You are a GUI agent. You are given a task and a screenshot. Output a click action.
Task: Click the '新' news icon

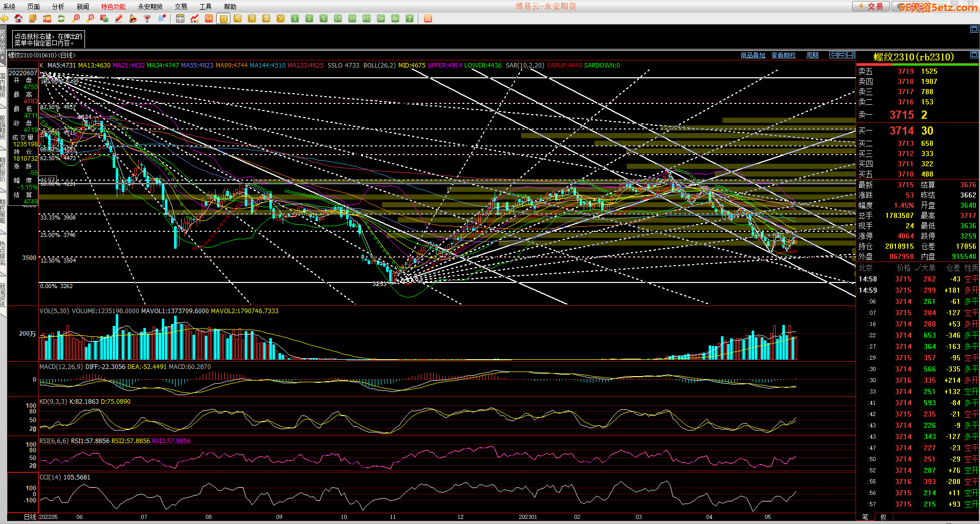162,18
